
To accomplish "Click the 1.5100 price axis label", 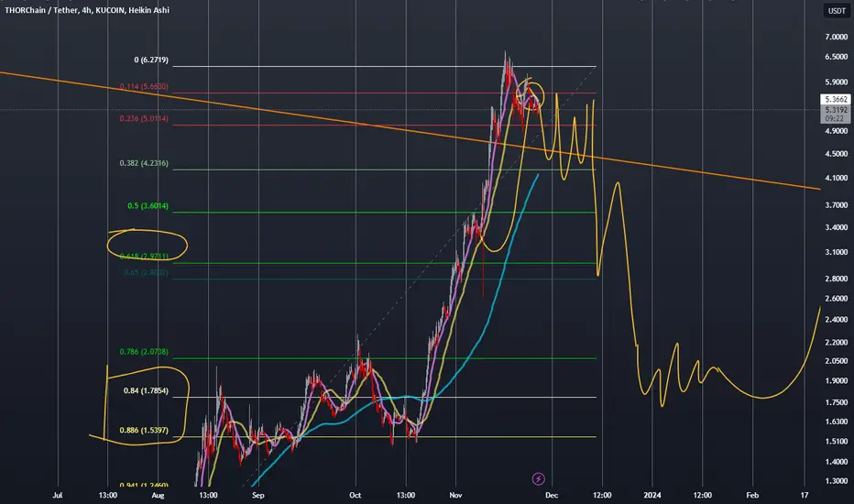I will (836, 442).
